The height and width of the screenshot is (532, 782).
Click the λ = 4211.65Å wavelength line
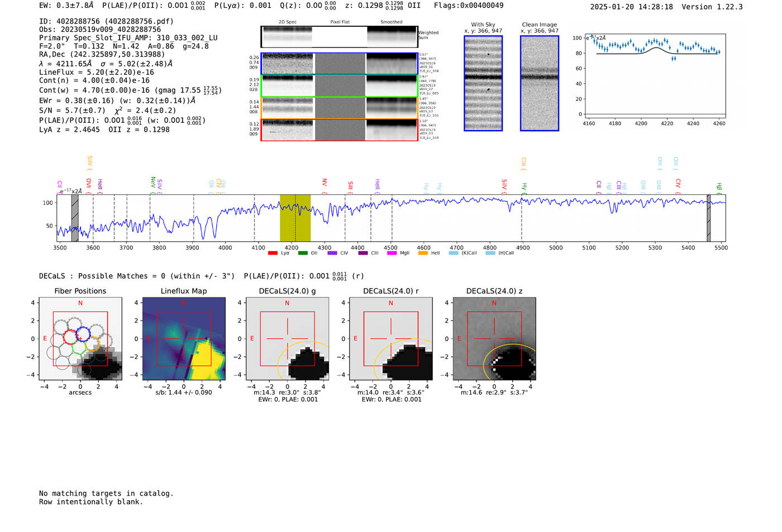point(106,64)
